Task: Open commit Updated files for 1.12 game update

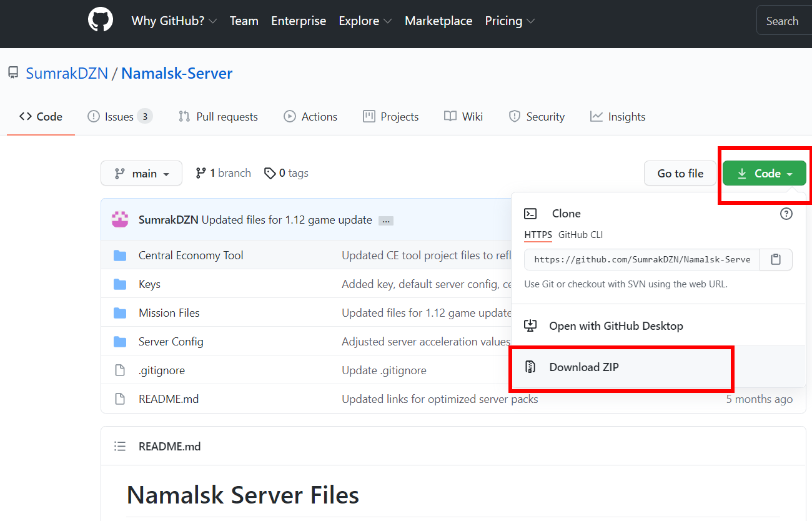Action: pyautogui.click(x=287, y=220)
